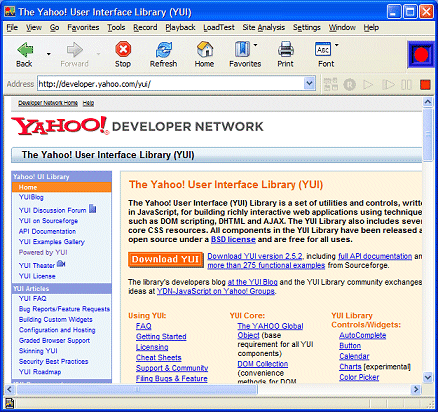Viewport: 438px width, 412px height.
Task: Open the Cheat Sheets link
Action: (x=159, y=358)
